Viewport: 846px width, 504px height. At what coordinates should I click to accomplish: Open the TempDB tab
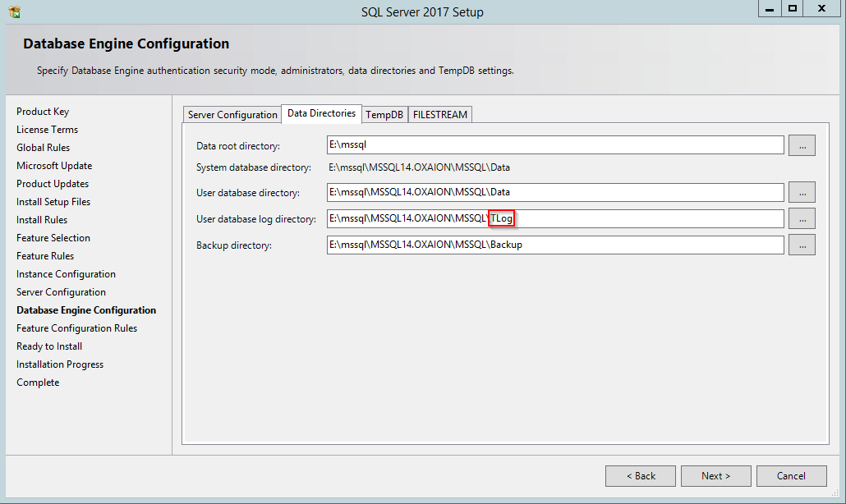(384, 115)
